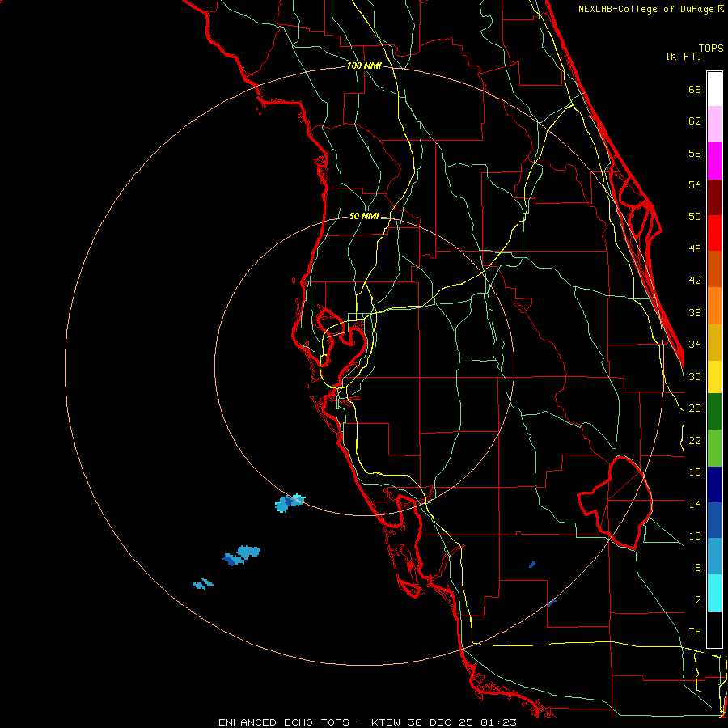This screenshot has width=728, height=728.
Task: Click the '100 NMI' range ring label
Action: point(364,66)
